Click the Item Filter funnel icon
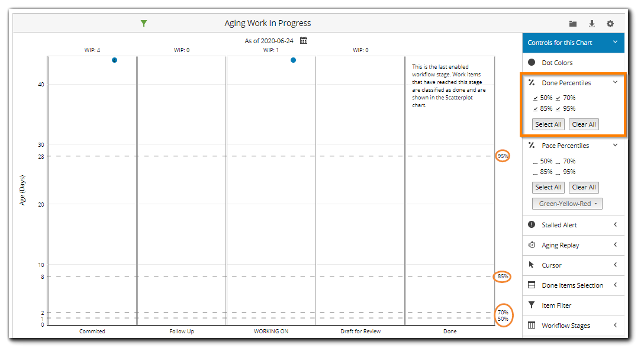Image resolution: width=644 pixels, height=354 pixels. point(532,305)
